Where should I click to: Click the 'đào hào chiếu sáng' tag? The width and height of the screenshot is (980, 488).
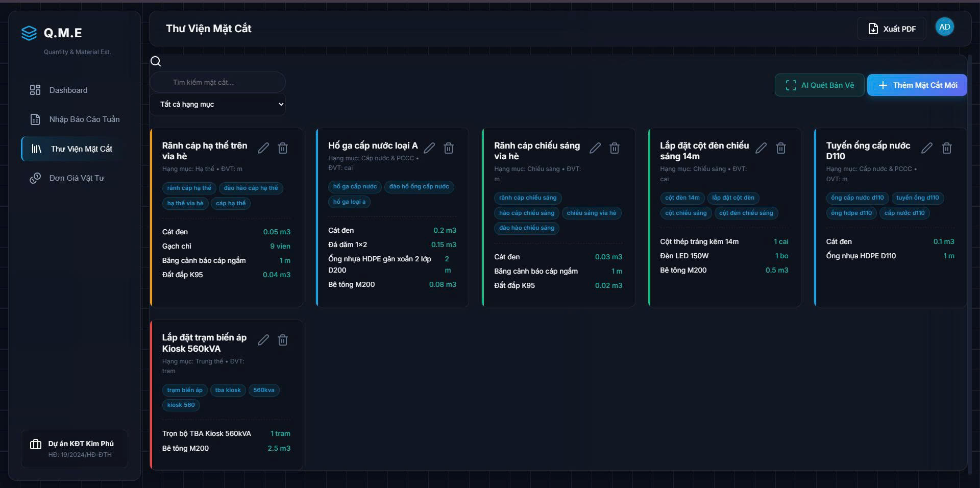[x=527, y=228]
